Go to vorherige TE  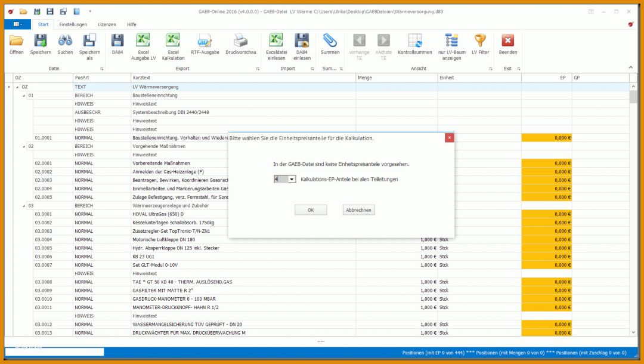coord(359,47)
